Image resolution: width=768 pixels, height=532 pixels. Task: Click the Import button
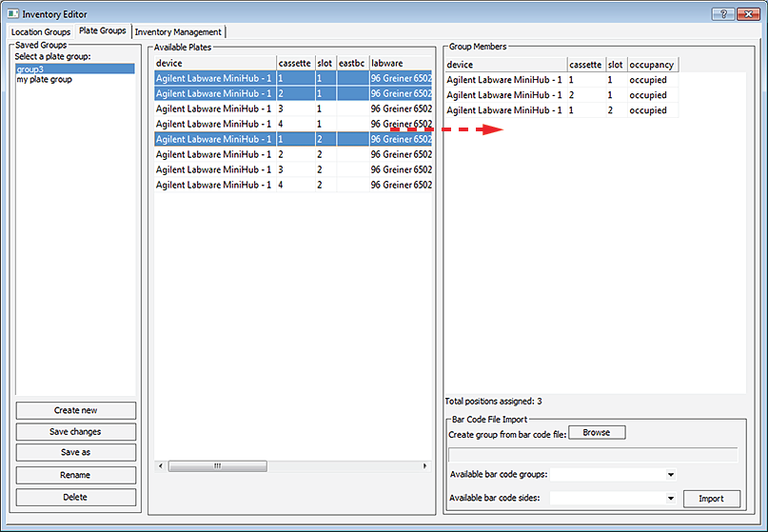coord(711,499)
